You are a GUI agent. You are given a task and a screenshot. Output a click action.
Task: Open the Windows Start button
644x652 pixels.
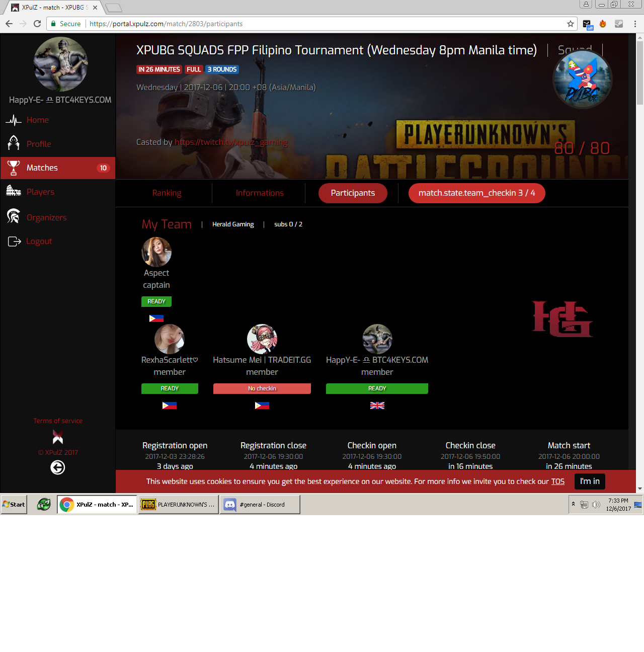tap(14, 505)
